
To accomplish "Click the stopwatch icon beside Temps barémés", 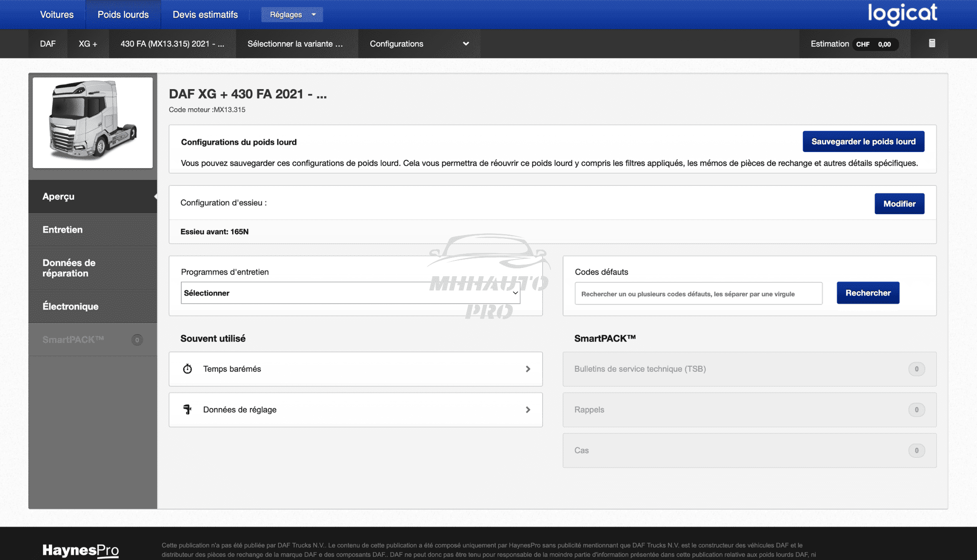I will click(x=188, y=369).
